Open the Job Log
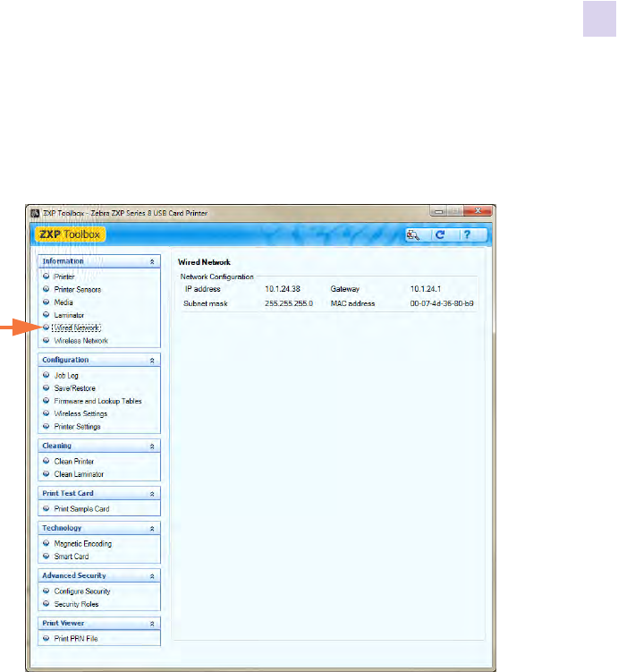The image size is (618, 672). tap(66, 376)
